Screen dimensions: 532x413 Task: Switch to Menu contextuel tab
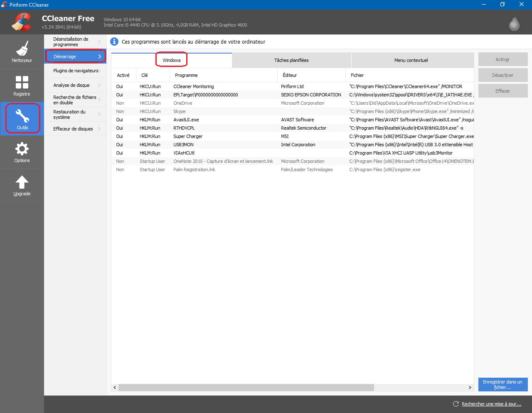point(411,60)
